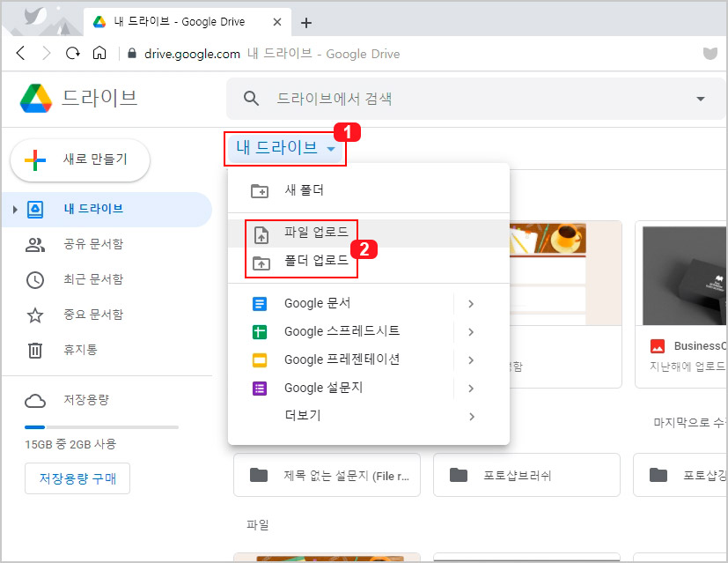This screenshot has width=728, height=563.
Task: Click the shield icon in address bar
Action: pos(710,54)
